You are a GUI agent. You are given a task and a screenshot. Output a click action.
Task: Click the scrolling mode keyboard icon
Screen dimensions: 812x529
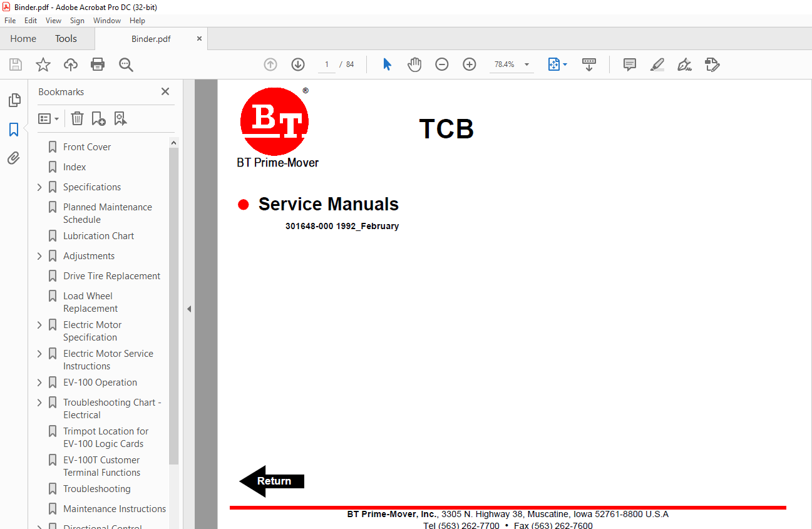click(x=588, y=64)
